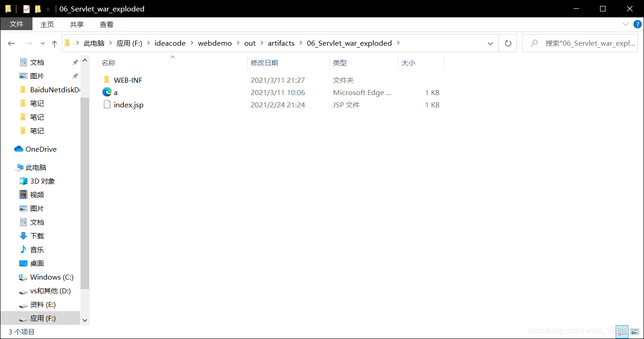Open 音乐 folder in the sidebar
Screen dimensions: 644x339
(32, 249)
